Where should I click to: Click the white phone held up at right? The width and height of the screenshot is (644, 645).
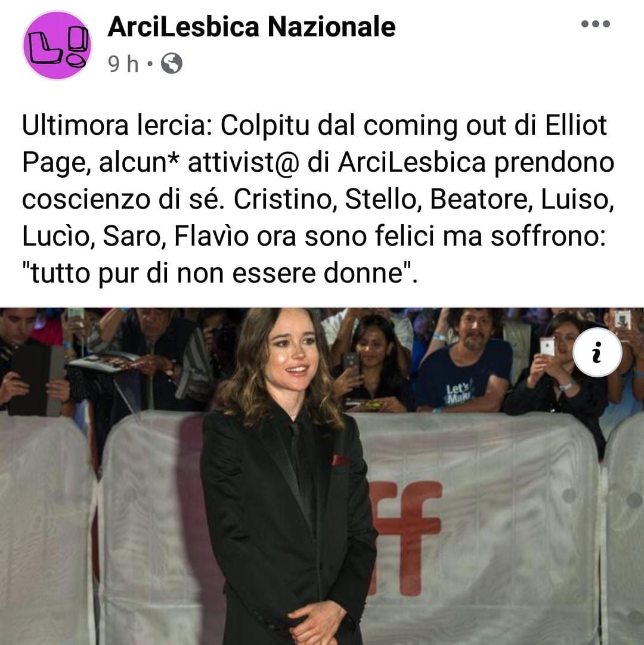click(547, 346)
